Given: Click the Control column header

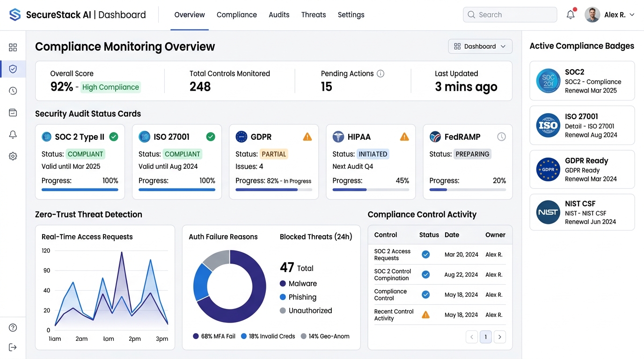Looking at the screenshot, I should click(386, 235).
